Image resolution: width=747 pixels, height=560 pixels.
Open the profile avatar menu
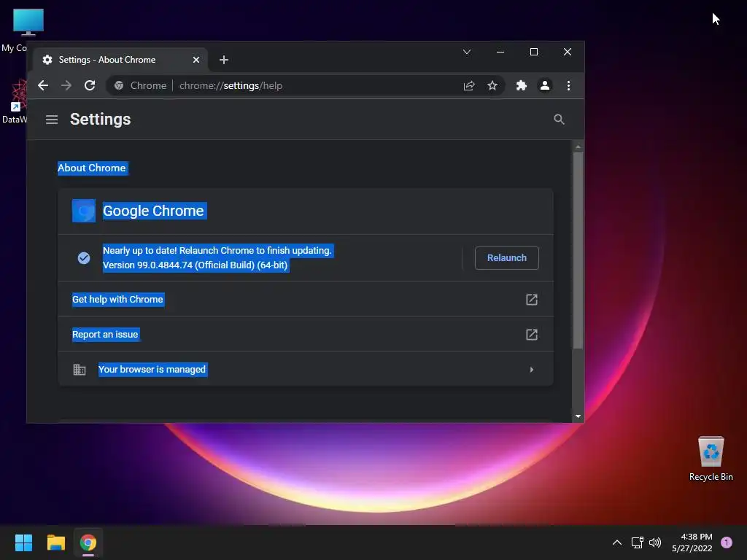(544, 86)
